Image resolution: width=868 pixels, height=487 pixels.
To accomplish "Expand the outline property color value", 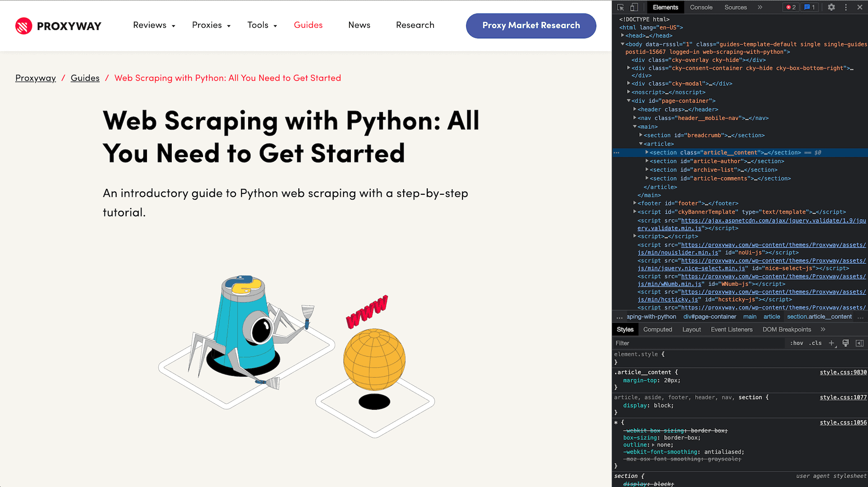I will (652, 445).
